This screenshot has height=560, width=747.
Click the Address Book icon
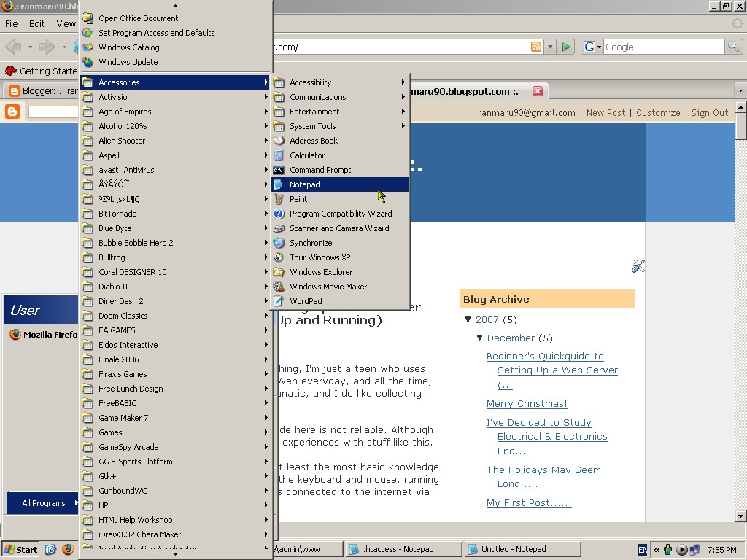point(279,141)
